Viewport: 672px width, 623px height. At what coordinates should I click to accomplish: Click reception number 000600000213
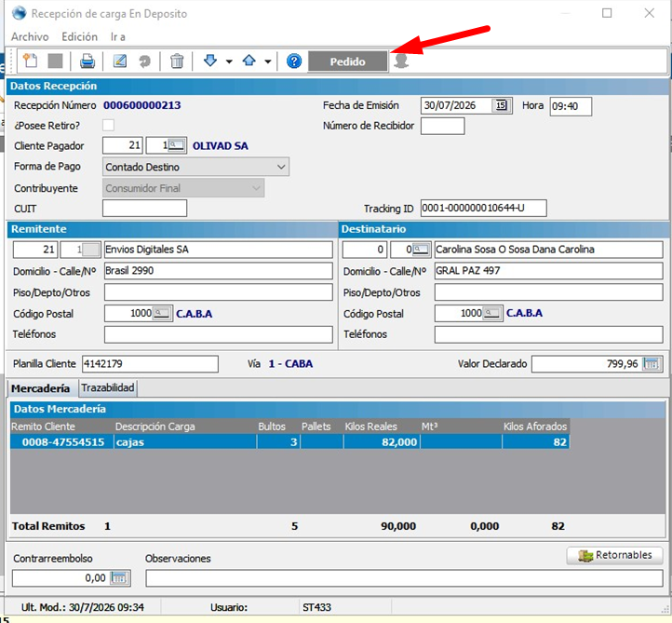point(142,105)
